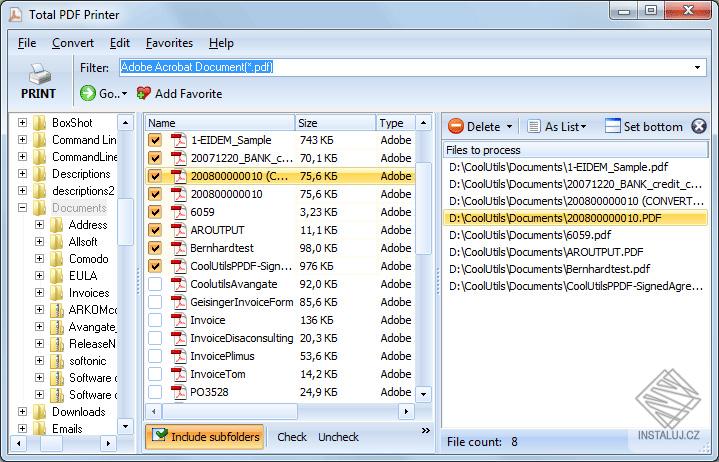
Task: Click the Set bottom panel icon
Action: pos(613,126)
